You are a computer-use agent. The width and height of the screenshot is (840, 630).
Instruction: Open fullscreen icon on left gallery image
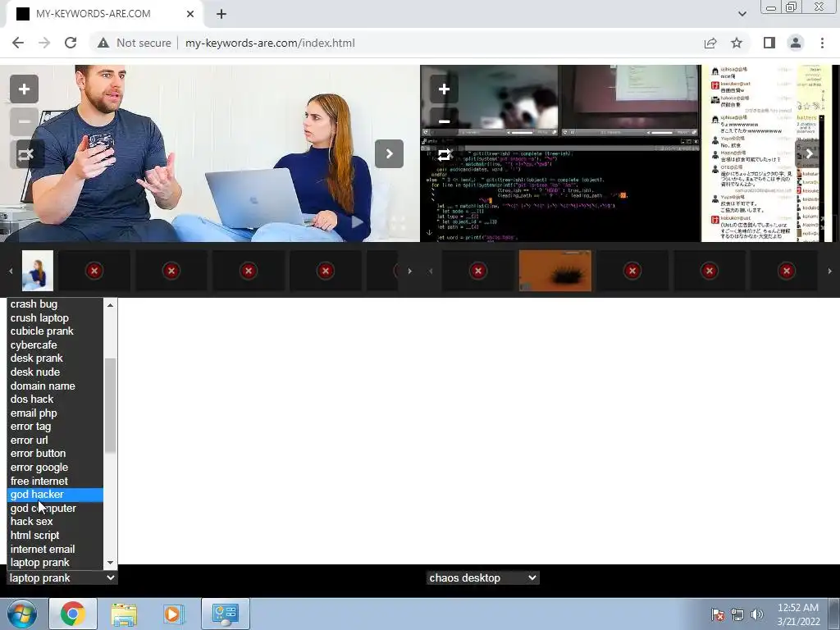click(x=398, y=223)
